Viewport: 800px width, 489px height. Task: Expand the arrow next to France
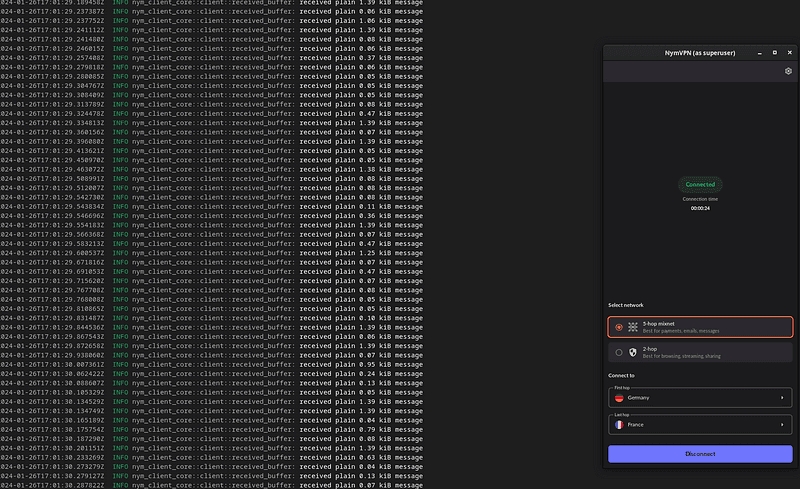pyautogui.click(x=782, y=425)
